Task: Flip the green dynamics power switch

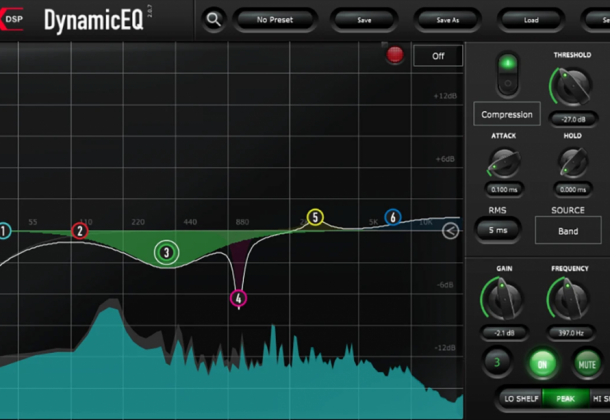Action: (508, 73)
